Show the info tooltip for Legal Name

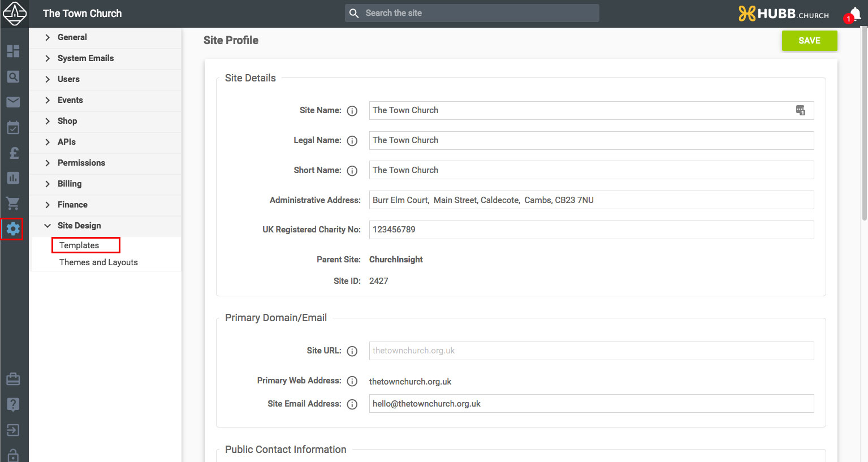coord(352,141)
